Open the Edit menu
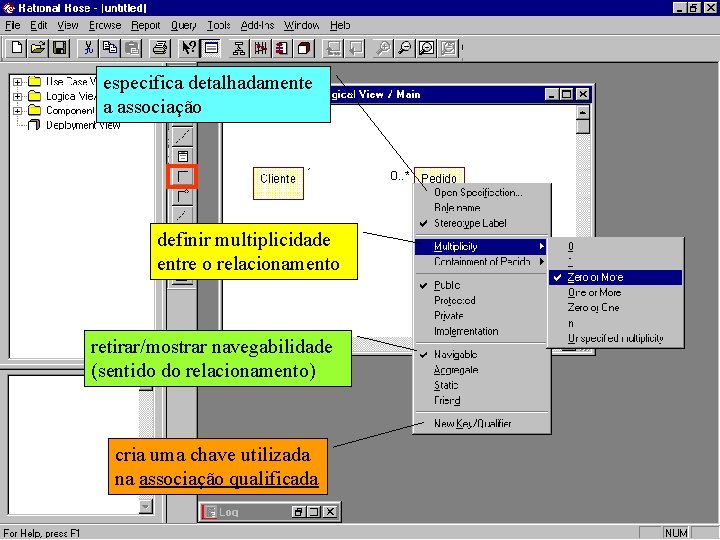Screen dimensions: 720x540 pos(39,25)
